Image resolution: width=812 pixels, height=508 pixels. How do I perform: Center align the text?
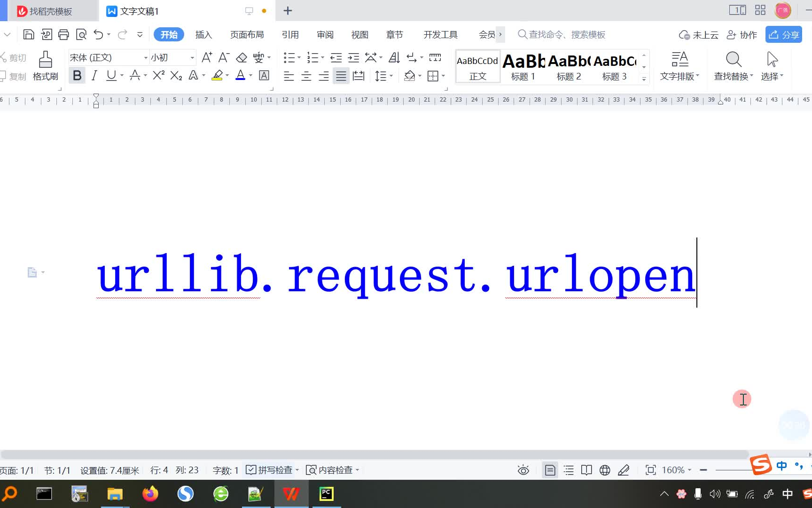pos(306,76)
